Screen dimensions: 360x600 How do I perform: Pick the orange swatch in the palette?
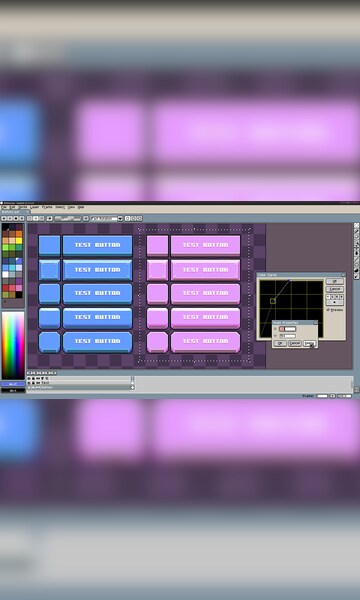(19, 234)
